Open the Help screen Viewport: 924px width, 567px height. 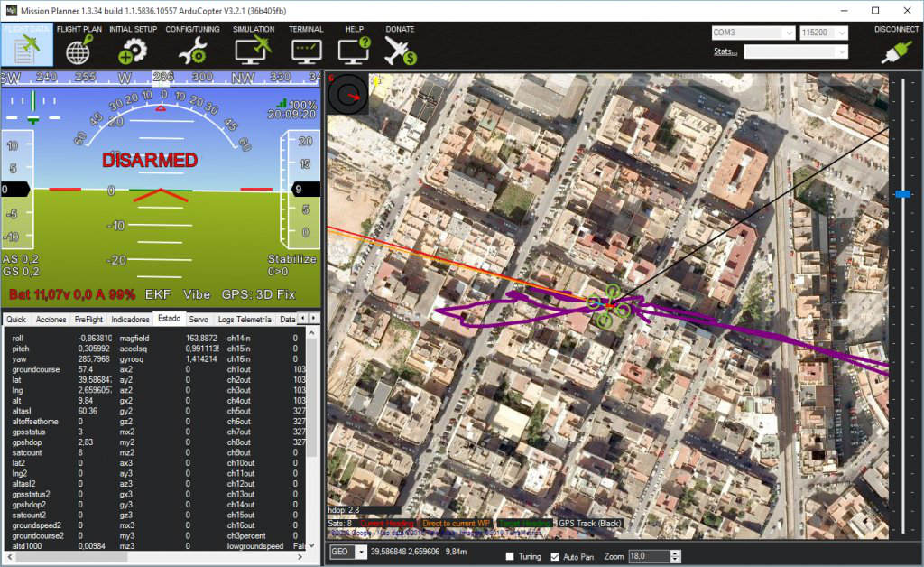(x=354, y=46)
